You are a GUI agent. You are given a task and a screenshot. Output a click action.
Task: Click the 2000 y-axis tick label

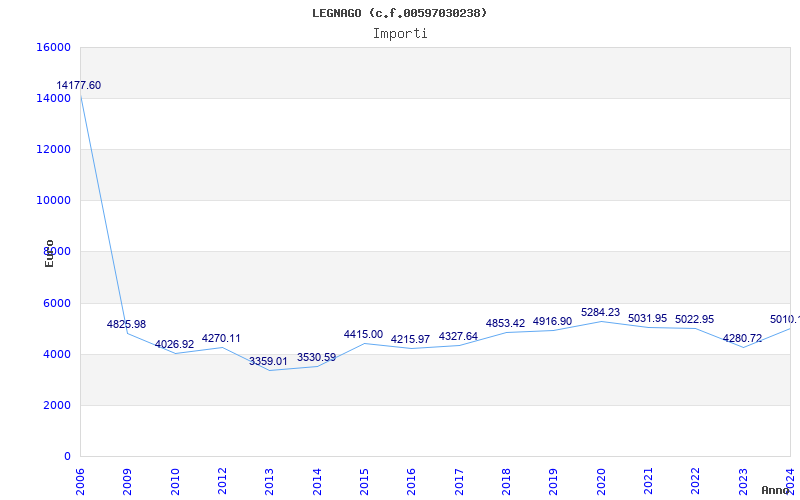(x=57, y=406)
